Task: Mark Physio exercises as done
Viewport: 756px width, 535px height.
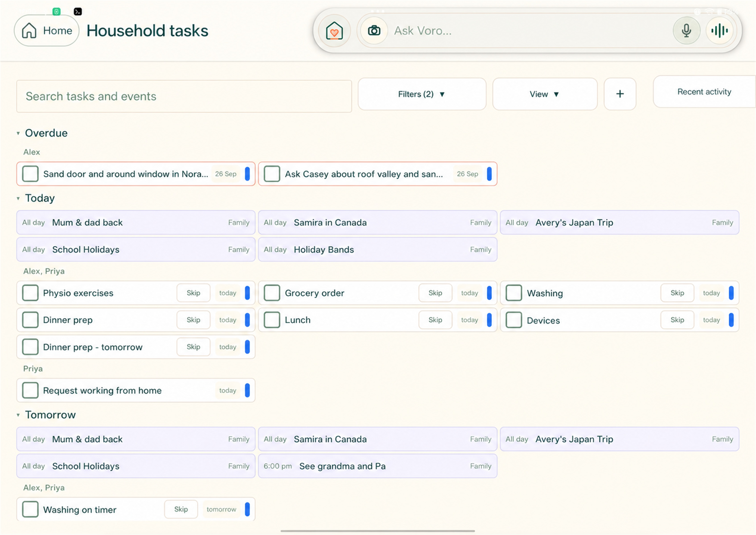Action: [x=30, y=293]
